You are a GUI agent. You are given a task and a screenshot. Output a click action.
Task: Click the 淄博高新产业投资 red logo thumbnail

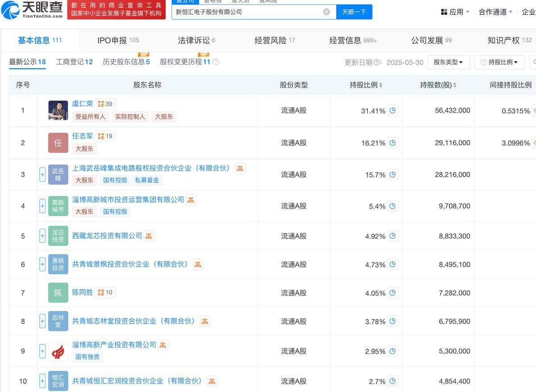58,351
